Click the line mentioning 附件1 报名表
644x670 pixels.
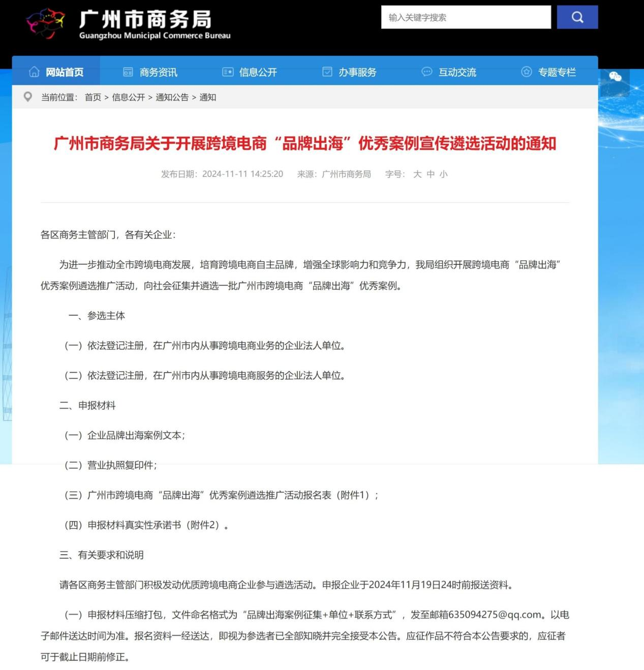(221, 495)
